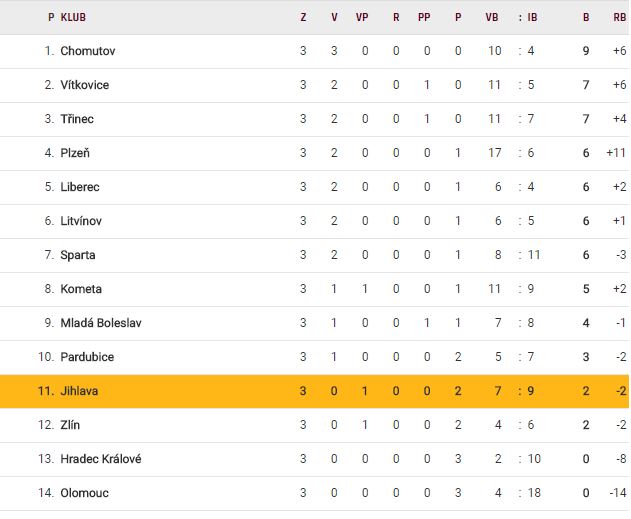Viewport: 631px width, 519px height.
Task: Select the Pardubice row name
Action: point(87,357)
